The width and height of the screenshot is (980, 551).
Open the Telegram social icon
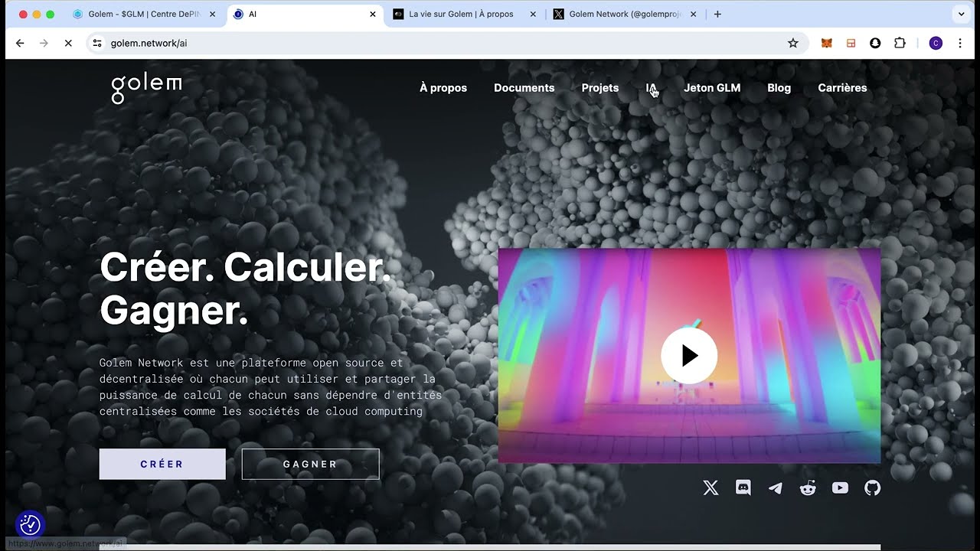[776, 487]
